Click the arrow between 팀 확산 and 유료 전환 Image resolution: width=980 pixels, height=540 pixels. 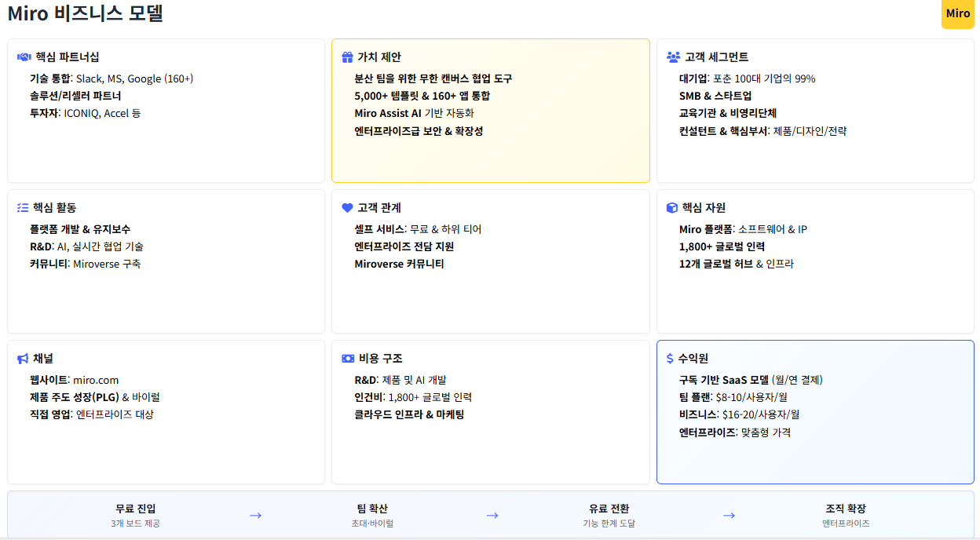point(492,516)
